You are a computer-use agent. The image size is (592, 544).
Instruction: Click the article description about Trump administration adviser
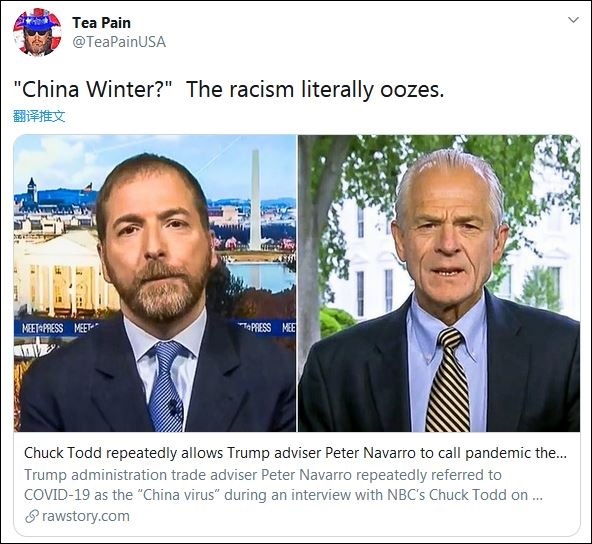283,485
